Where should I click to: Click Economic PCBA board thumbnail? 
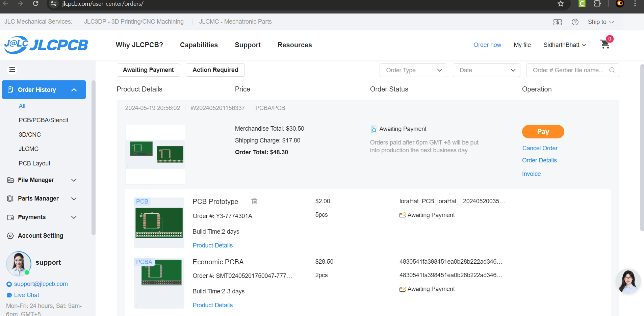(159, 283)
